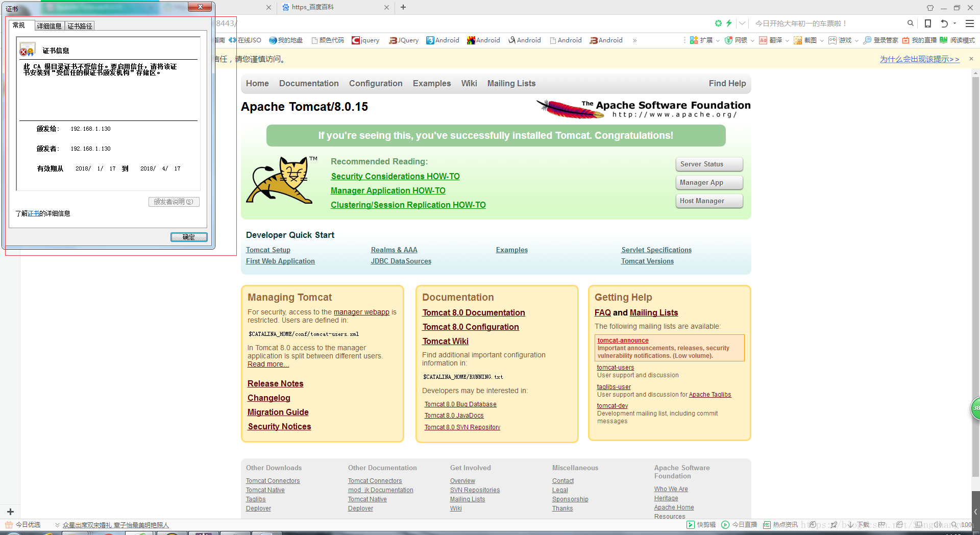Open the Android bookmark with blue icon
Viewport: 980px width, 535px height.
(443, 40)
